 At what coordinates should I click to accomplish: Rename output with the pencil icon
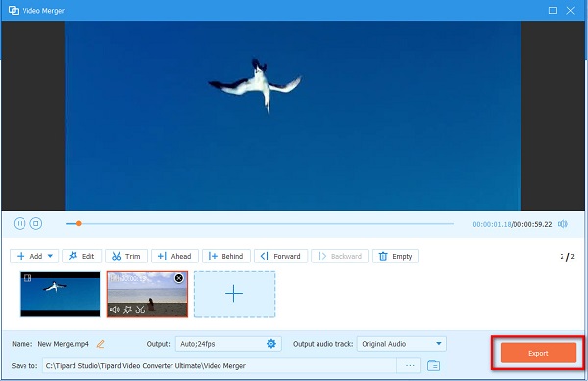pyautogui.click(x=101, y=344)
